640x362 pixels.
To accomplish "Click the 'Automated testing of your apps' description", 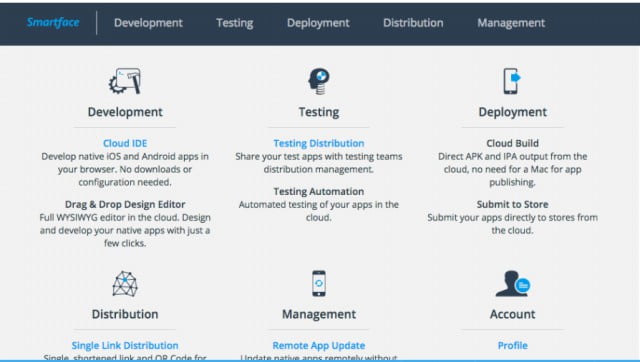I will 319,211.
